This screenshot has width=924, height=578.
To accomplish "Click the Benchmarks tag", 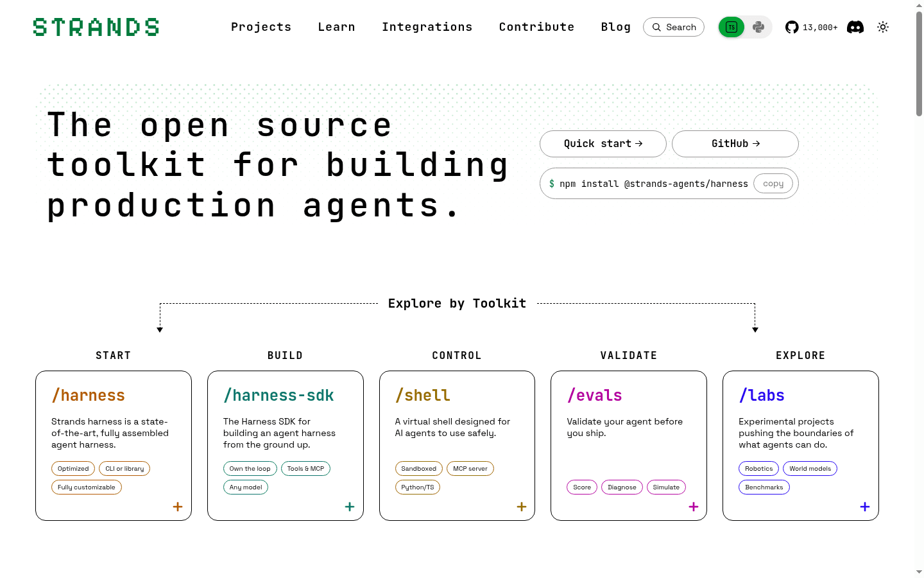I will [x=764, y=487].
